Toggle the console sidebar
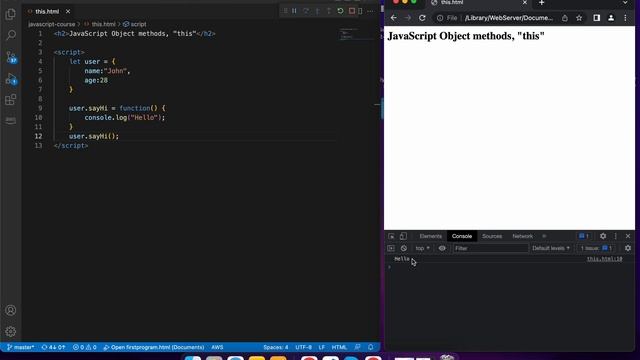640x360 pixels. tap(391, 248)
